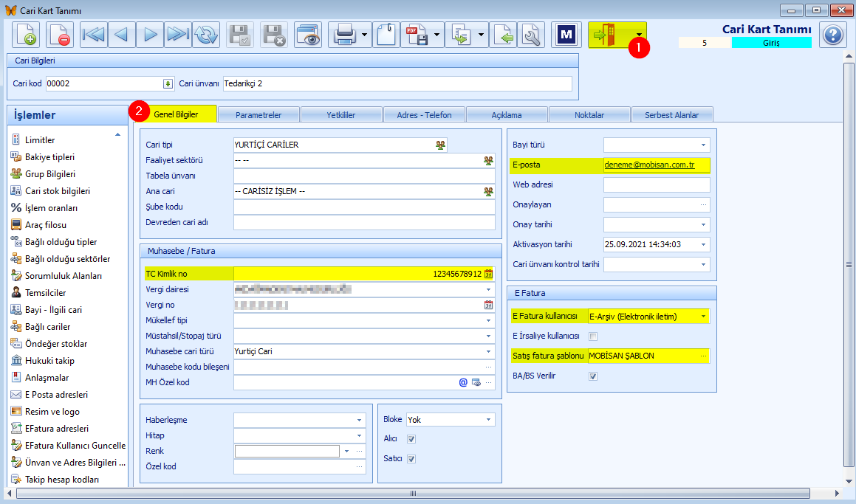The image size is (856, 504).
Task: Click the document with green back-arrow icon
Action: [503, 35]
